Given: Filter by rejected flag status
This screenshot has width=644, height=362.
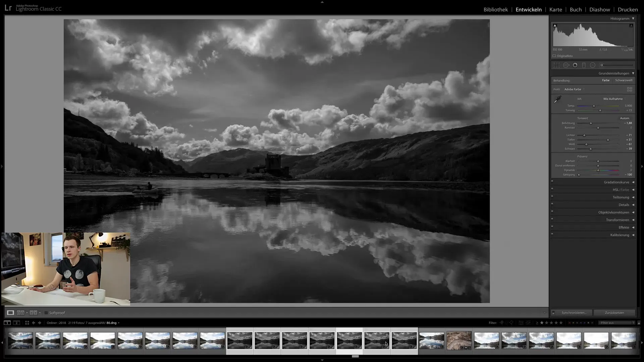Looking at the screenshot, I should [x=511, y=323].
